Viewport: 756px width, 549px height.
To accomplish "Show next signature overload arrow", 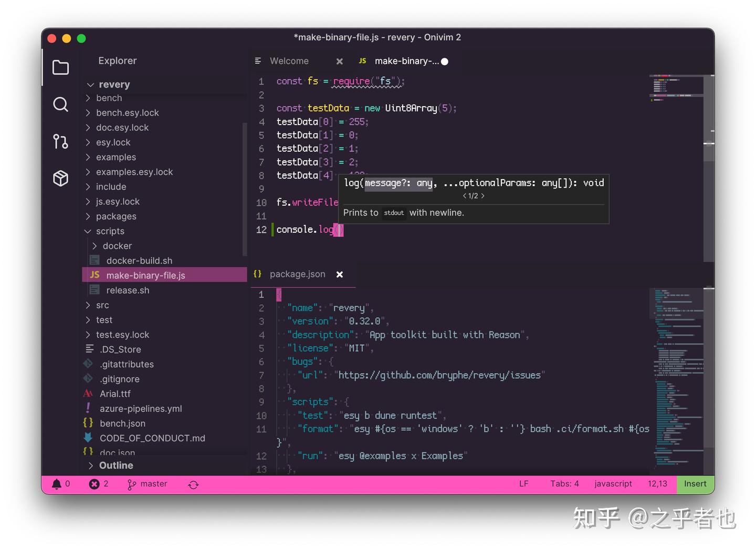I will [482, 196].
